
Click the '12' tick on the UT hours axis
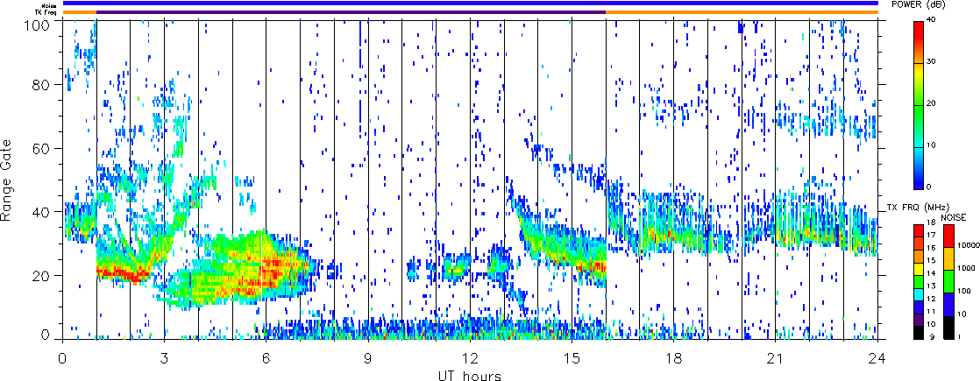tap(470, 358)
